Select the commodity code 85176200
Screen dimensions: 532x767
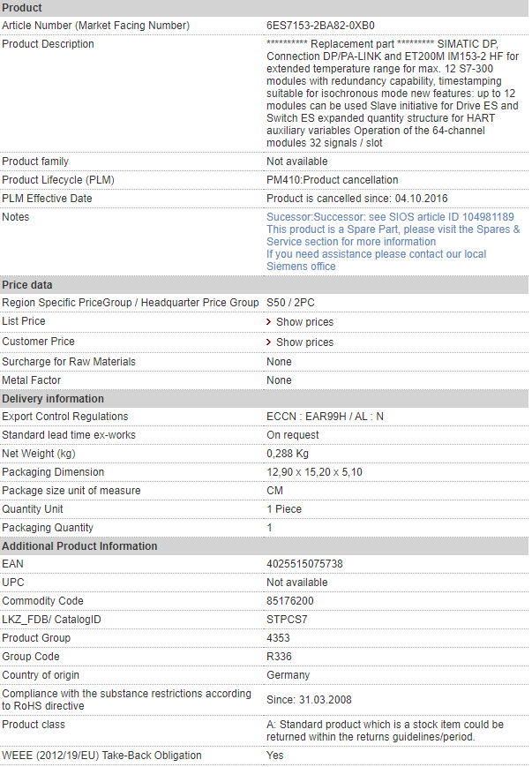tap(290, 601)
